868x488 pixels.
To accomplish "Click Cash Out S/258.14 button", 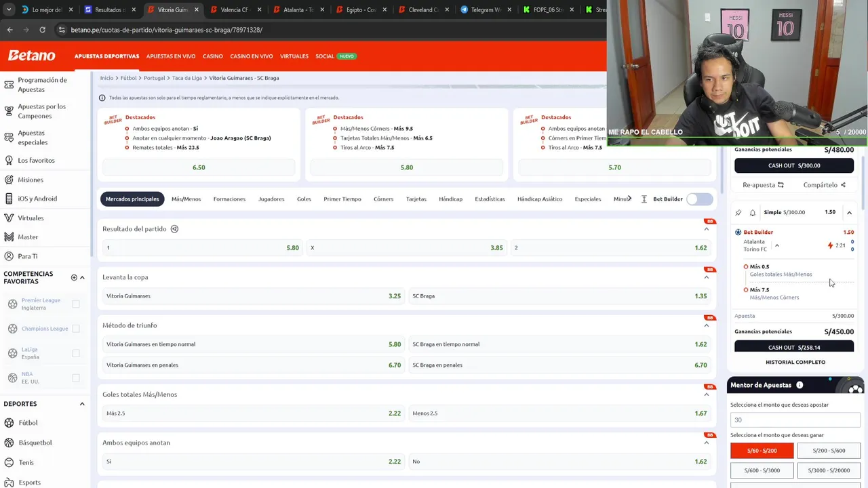I will point(794,347).
